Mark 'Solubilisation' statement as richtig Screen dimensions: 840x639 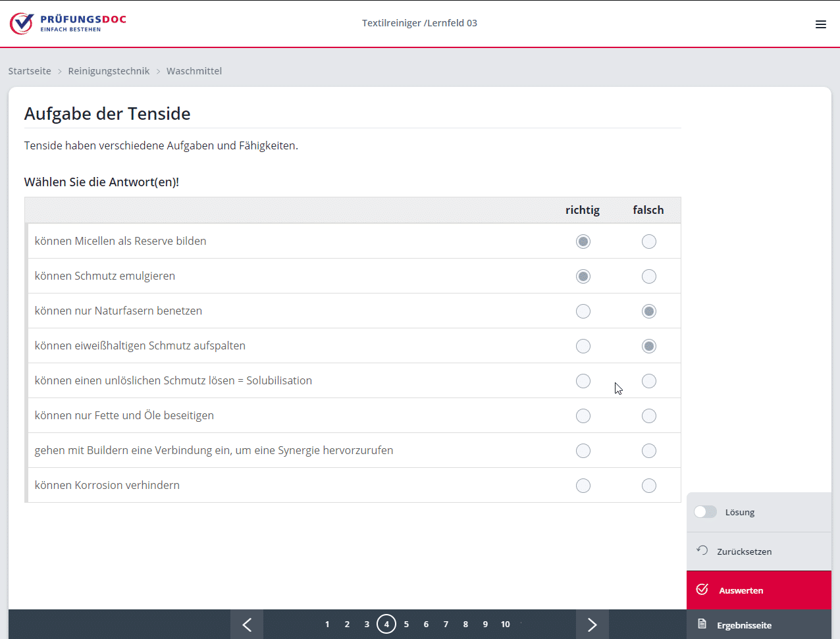[583, 381]
